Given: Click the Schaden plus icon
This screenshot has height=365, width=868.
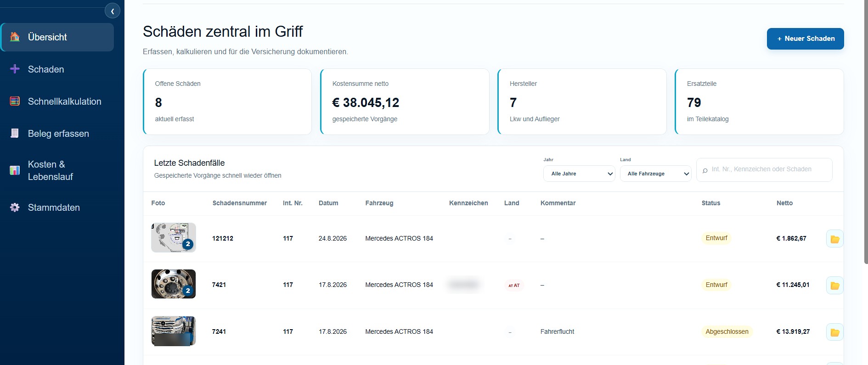Looking at the screenshot, I should coord(15,69).
